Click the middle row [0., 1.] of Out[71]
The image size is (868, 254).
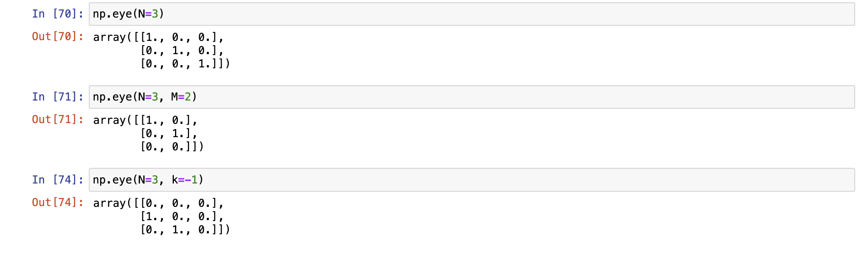[168, 134]
